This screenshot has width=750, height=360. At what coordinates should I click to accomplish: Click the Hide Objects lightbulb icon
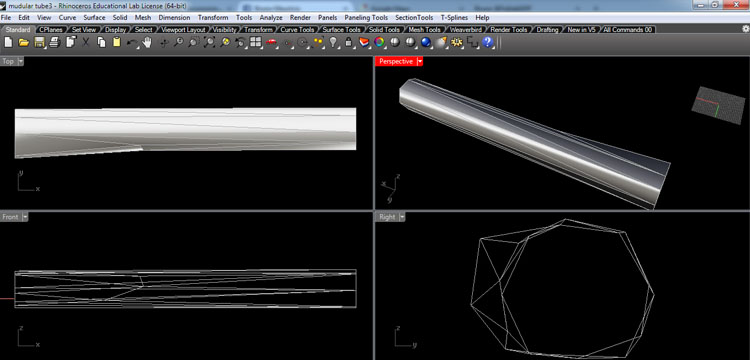(x=333, y=43)
